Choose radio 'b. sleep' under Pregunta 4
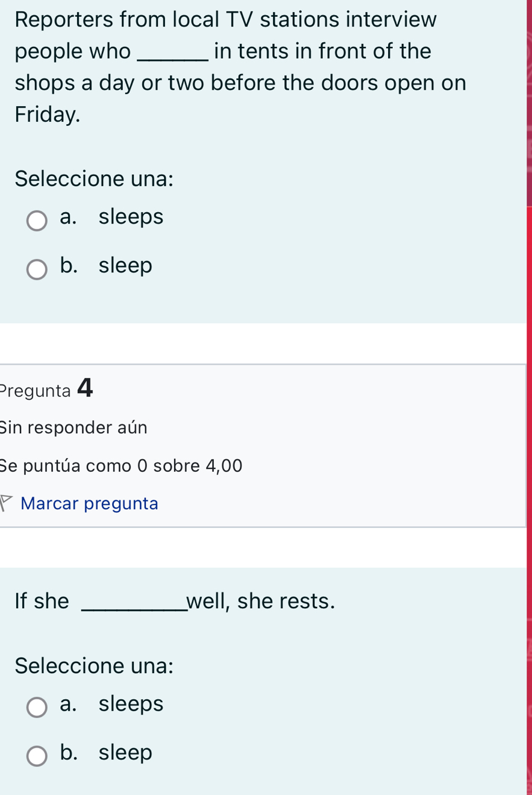The height and width of the screenshot is (795, 532). [37, 756]
